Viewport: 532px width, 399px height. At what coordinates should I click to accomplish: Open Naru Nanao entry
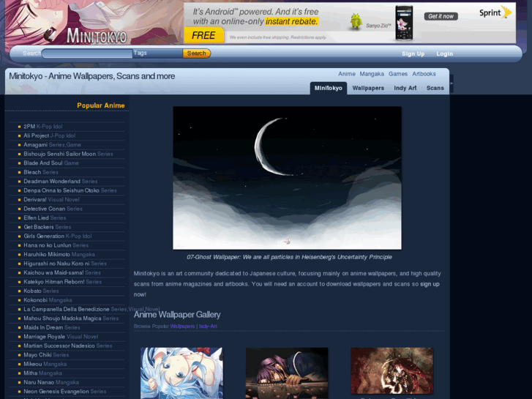click(x=39, y=383)
